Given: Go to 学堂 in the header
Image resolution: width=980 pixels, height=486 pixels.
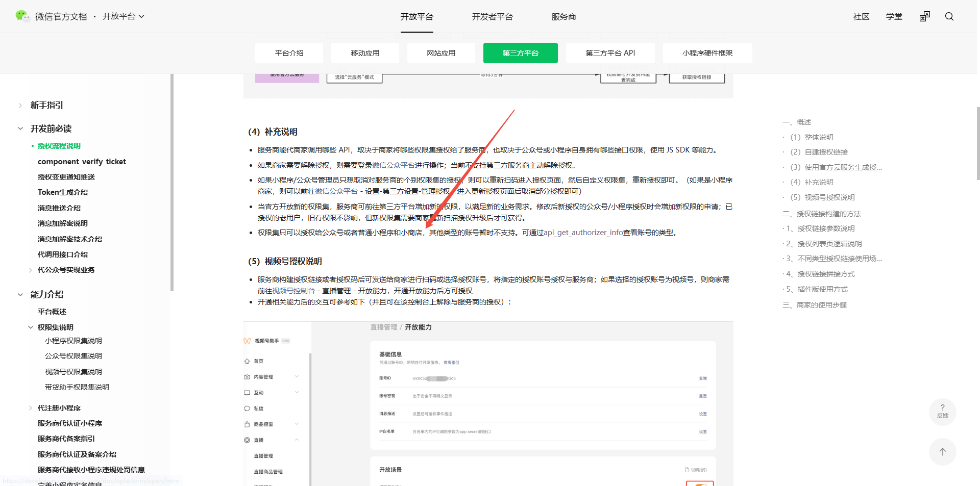Looking at the screenshot, I should point(894,16).
